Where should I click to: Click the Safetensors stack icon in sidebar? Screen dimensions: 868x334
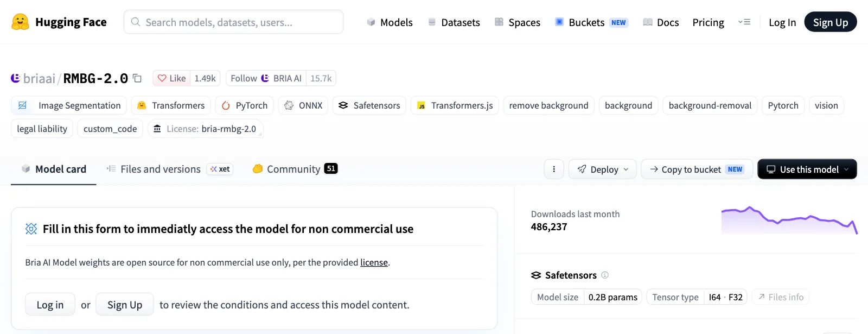click(536, 275)
